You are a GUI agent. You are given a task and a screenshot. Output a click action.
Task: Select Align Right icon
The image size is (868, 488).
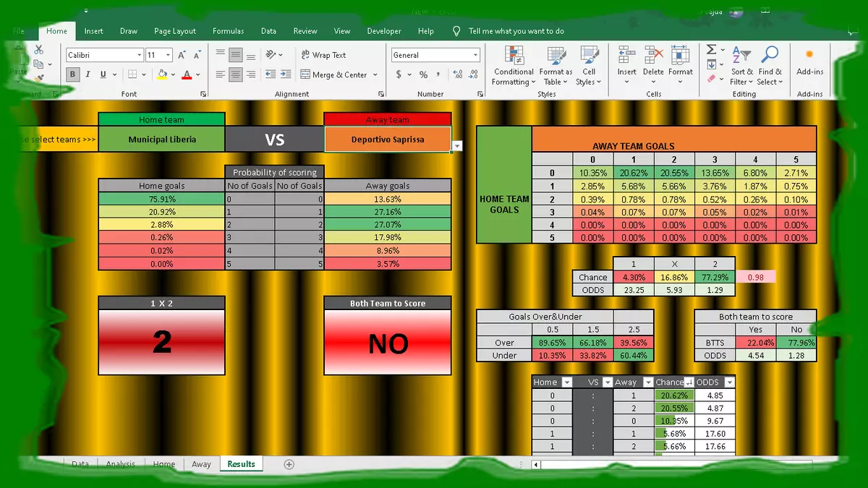click(250, 74)
